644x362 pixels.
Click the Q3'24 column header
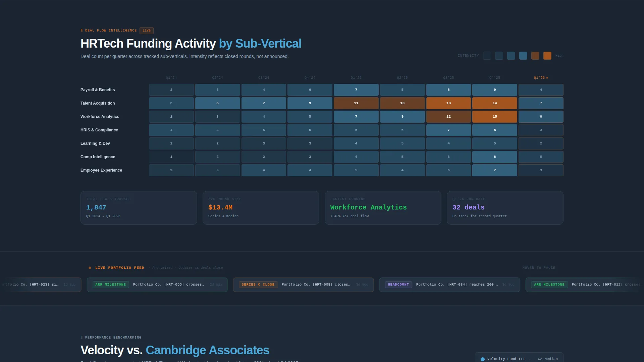point(264,78)
